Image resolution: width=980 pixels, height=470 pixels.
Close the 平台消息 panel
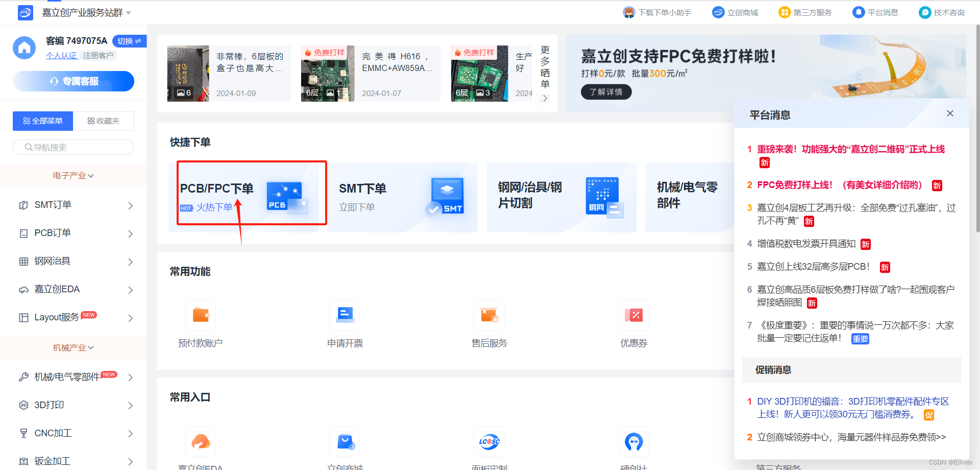tap(950, 113)
